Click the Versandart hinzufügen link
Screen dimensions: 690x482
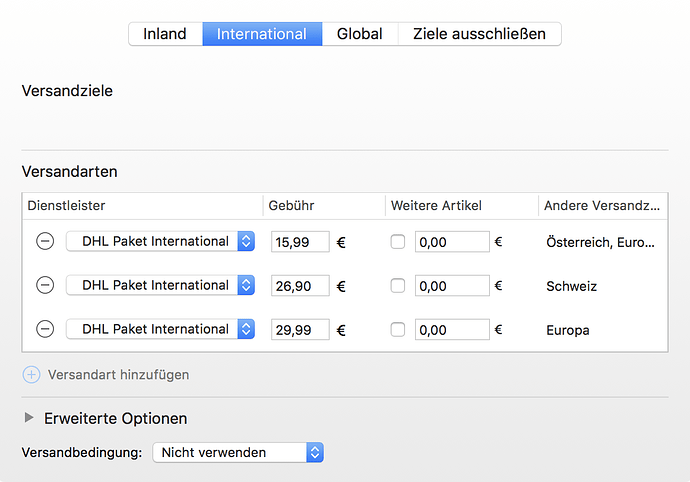click(x=118, y=375)
